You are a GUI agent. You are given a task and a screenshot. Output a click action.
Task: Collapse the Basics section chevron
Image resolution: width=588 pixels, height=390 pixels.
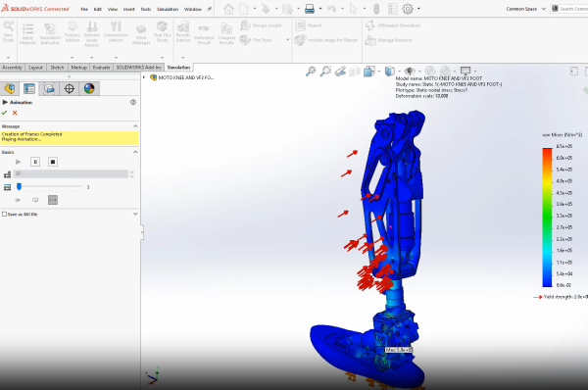point(135,152)
